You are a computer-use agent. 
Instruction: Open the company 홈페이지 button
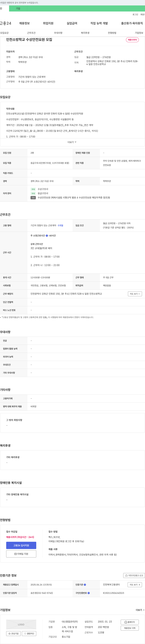130,622
